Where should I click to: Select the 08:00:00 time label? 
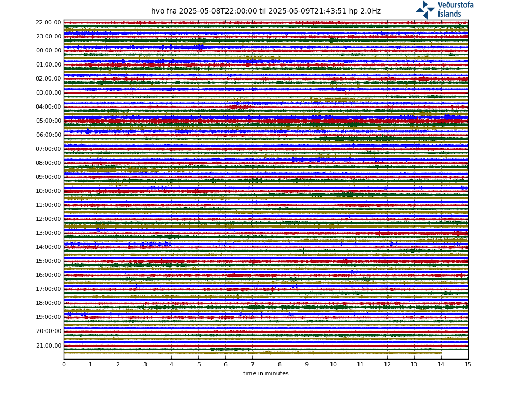(48, 163)
